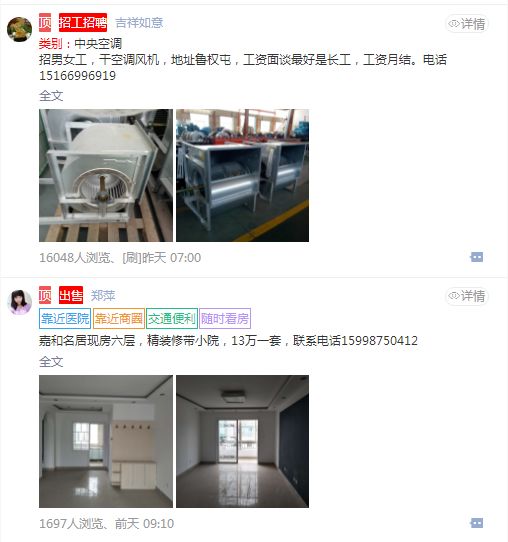508x542 pixels.
Task: Click the 靠近医院 tag
Action: pos(65,318)
